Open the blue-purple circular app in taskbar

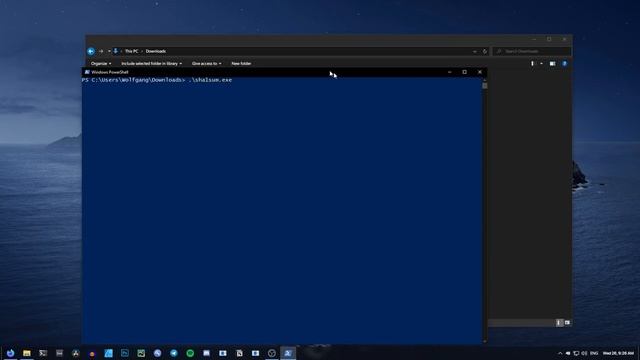click(158, 353)
